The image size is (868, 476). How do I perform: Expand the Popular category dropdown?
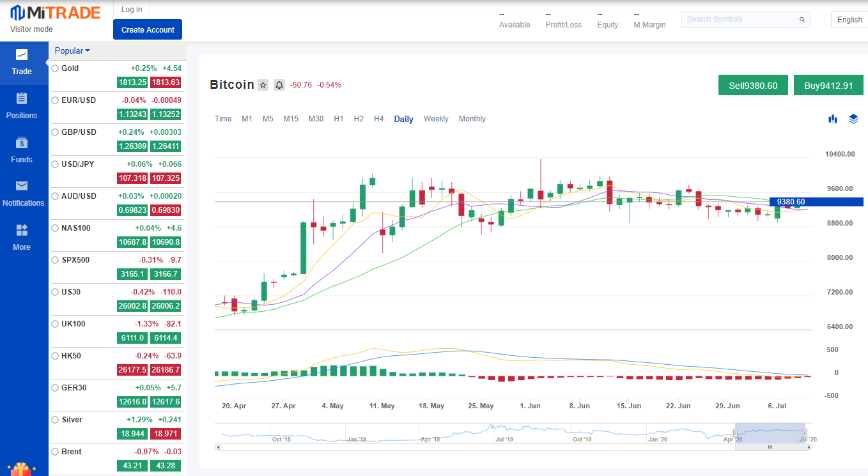pyautogui.click(x=72, y=51)
